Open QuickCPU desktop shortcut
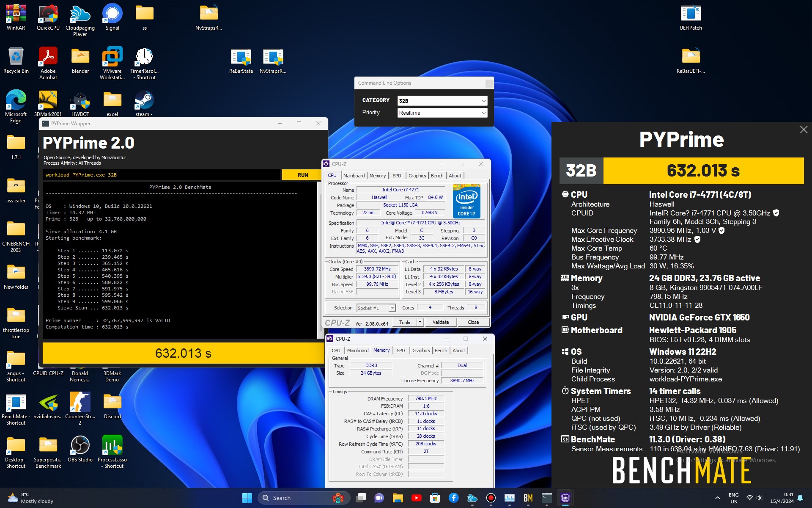 tap(48, 17)
